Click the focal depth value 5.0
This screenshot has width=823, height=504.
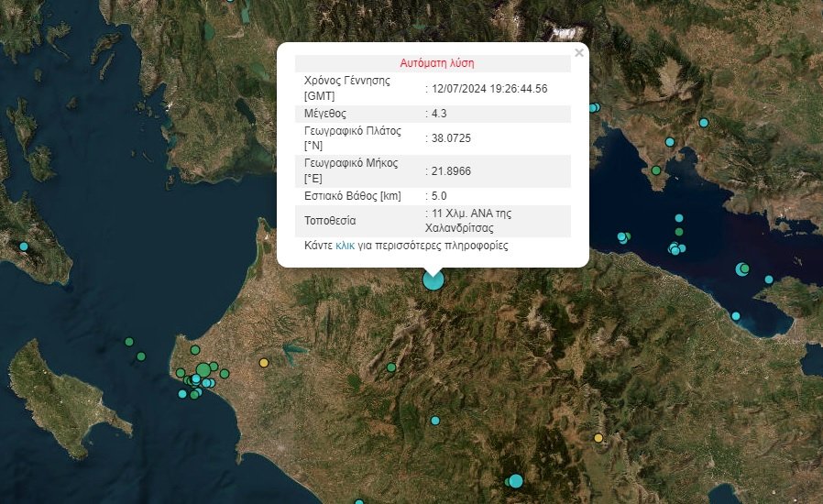click(438, 195)
